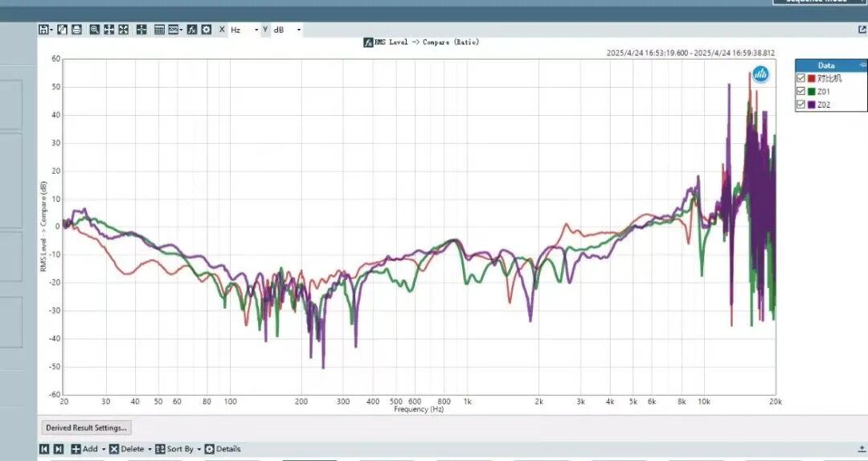Click the limits graph icon
868x461 pixels.
click(x=174, y=30)
